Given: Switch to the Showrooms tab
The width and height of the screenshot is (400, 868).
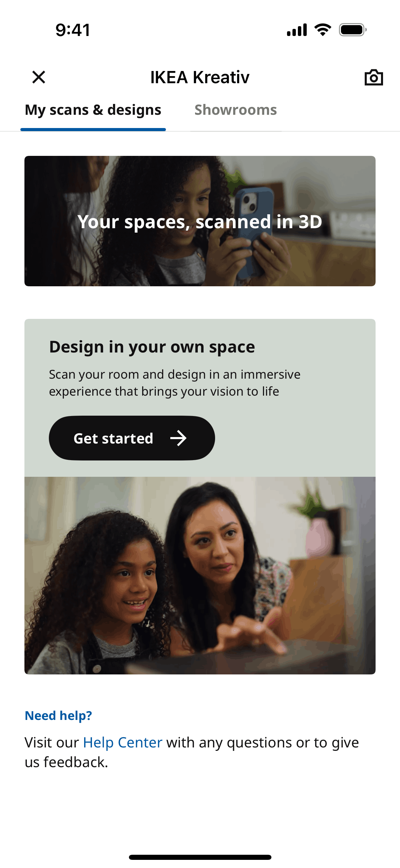Looking at the screenshot, I should pos(235,110).
